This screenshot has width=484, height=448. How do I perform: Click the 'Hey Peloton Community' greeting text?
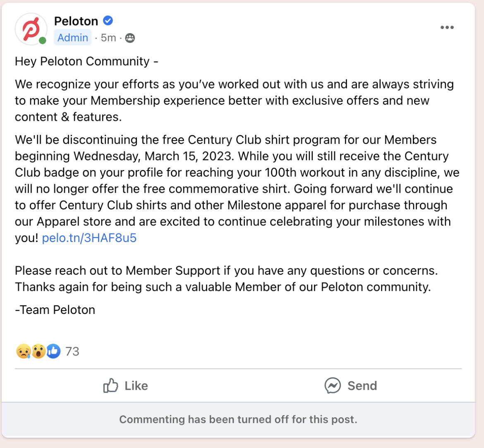pos(86,62)
